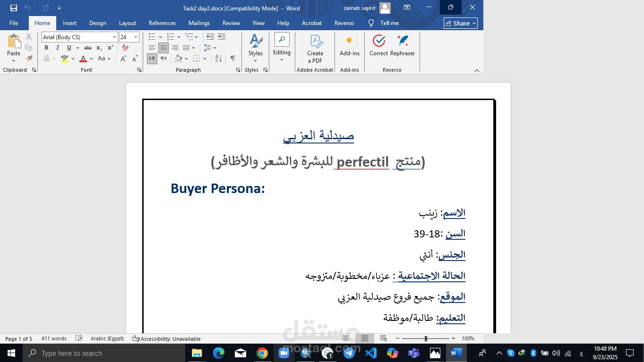Open Reverso Rephraser
Image resolution: width=644 pixels, height=362 pixels.
(403, 46)
